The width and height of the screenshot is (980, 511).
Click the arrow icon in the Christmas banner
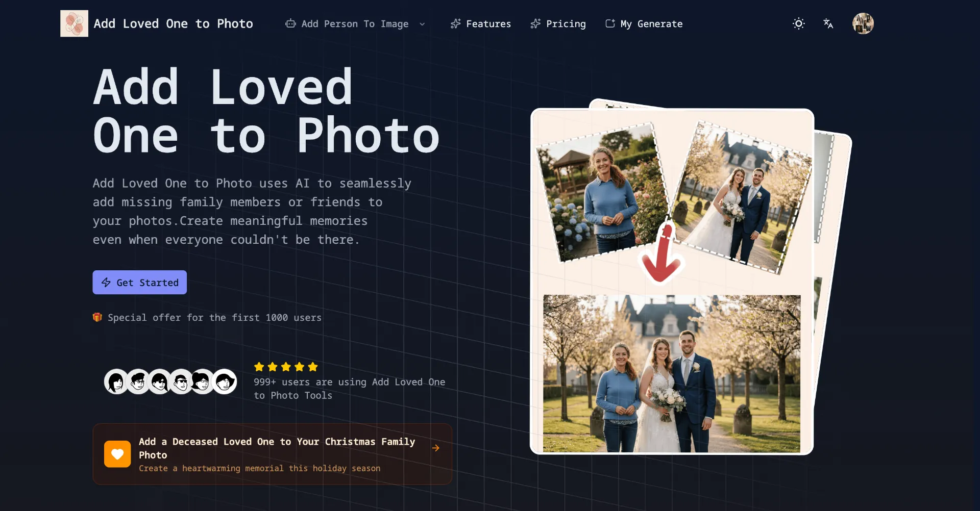436,448
